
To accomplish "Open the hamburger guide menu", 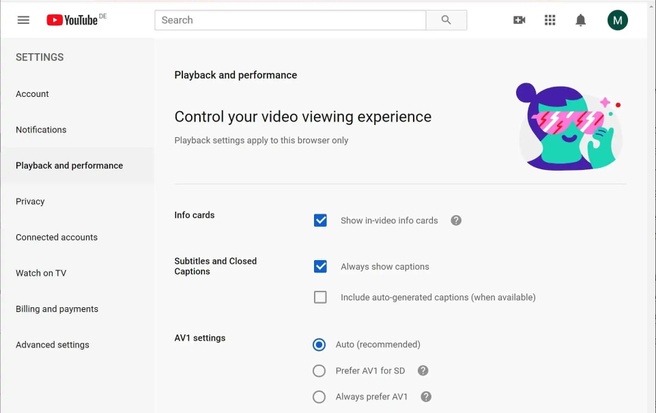I will pos(23,20).
